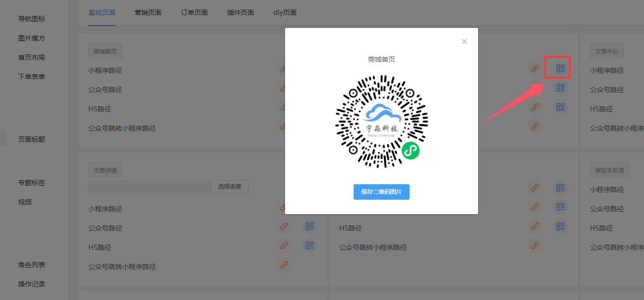The image size is (644, 300).
Task: Open 下单表单 in the sidebar
Action: 32,77
